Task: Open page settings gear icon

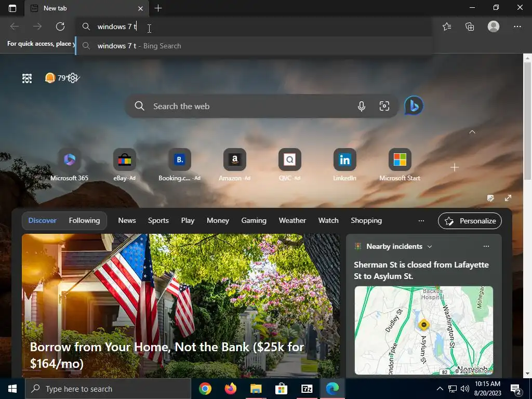Action: click(73, 78)
